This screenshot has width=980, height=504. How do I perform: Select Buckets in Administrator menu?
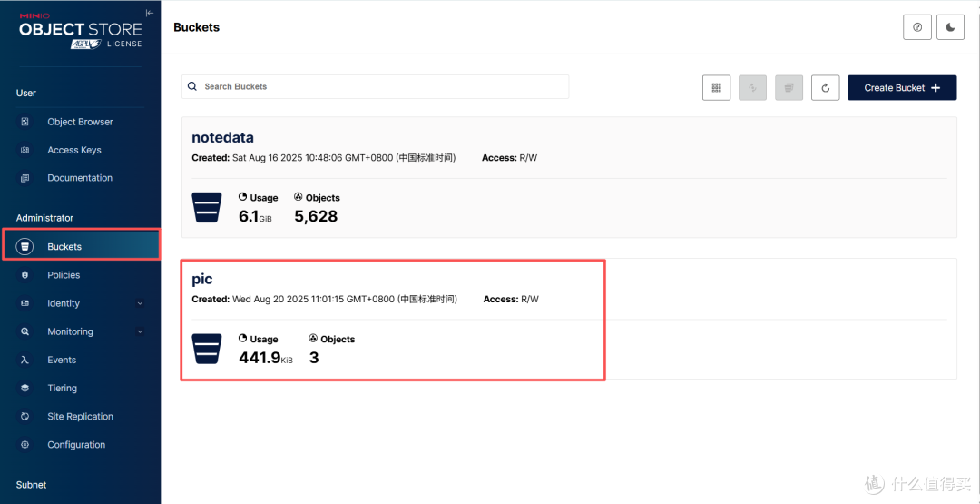pyautogui.click(x=82, y=247)
